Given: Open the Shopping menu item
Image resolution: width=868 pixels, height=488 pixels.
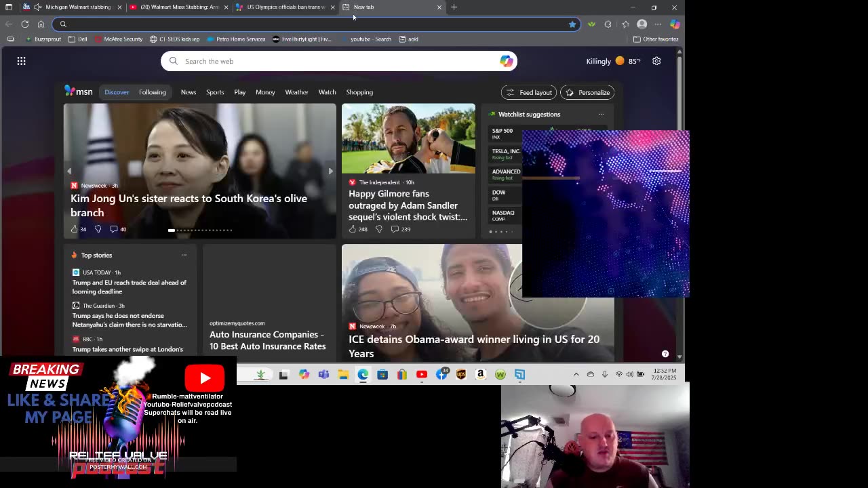Looking at the screenshot, I should (x=359, y=92).
